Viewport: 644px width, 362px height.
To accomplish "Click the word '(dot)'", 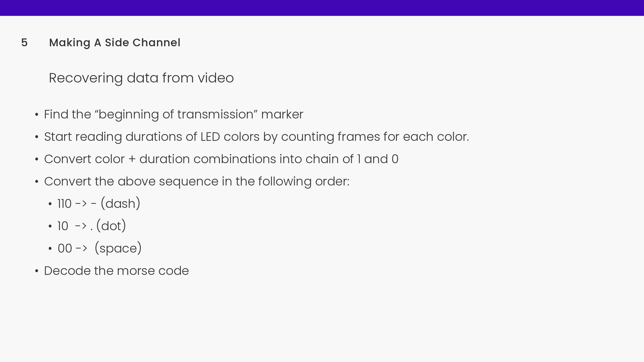I will coord(111,226).
